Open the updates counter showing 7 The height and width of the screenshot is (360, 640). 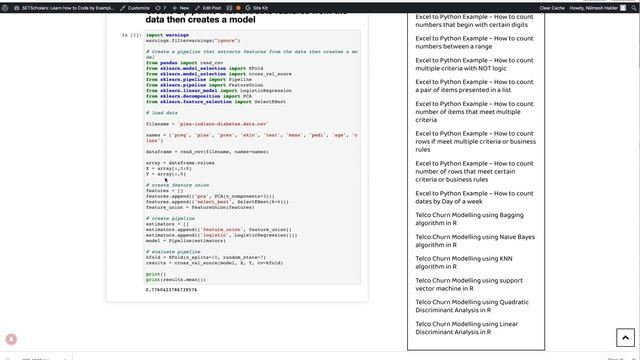(161, 8)
